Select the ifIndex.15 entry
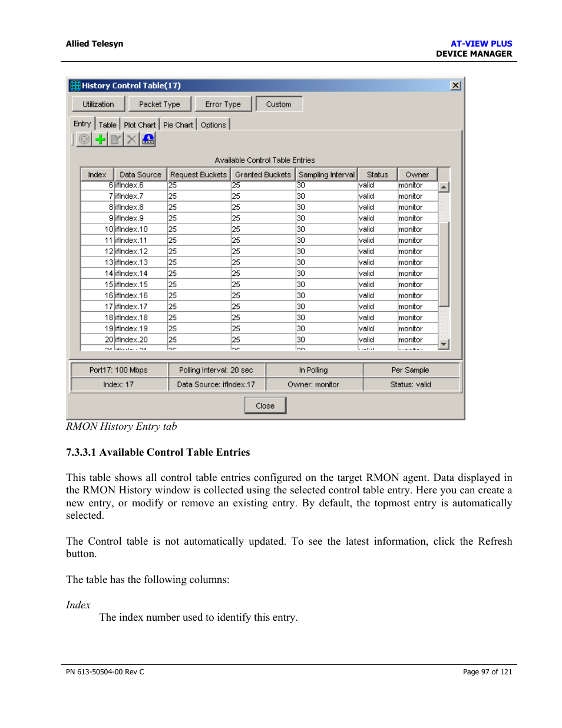The image size is (562, 728). click(x=259, y=285)
